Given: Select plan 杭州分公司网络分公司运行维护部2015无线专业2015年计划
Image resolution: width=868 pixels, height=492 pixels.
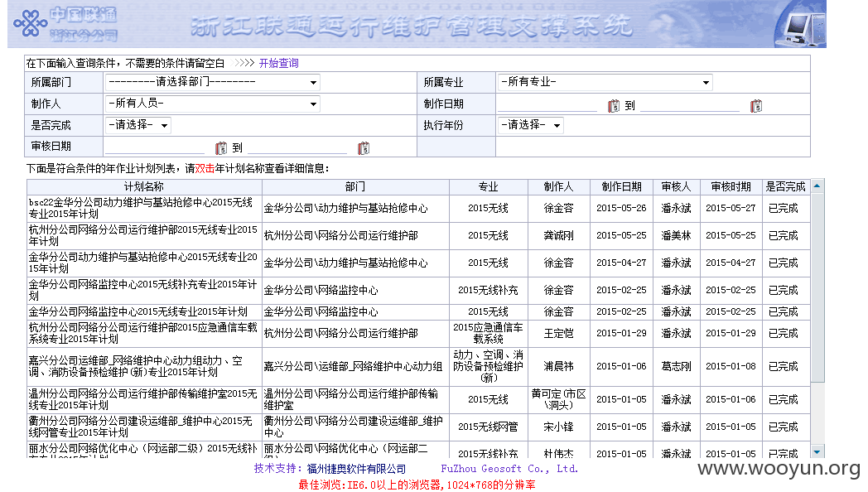Looking at the screenshot, I should click(144, 236).
